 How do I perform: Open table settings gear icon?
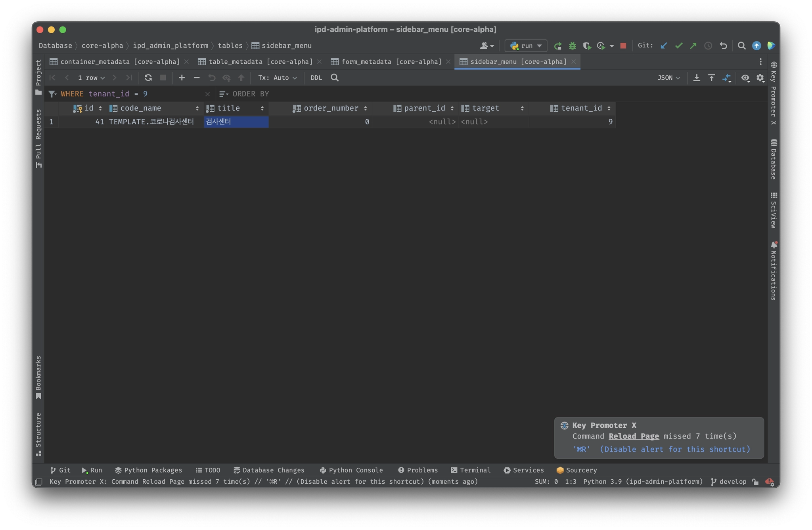point(760,78)
